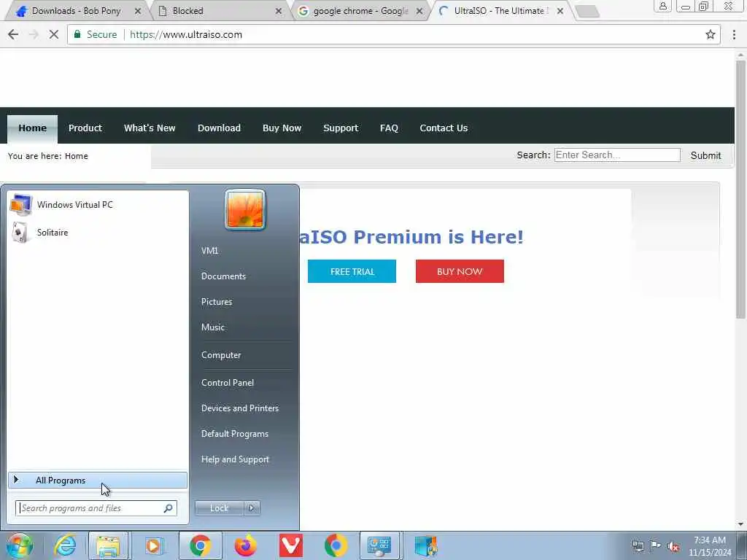The width and height of the screenshot is (747, 560).
Task: Select Home in UltraISO navigation
Action: 32,128
